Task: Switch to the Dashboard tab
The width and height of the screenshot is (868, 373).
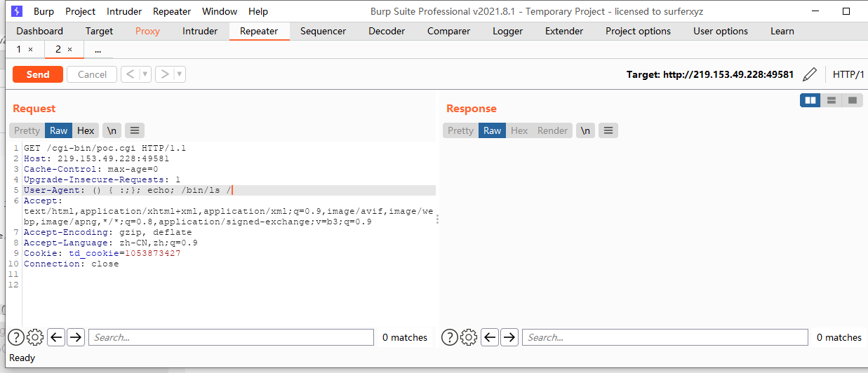Action: (x=40, y=31)
